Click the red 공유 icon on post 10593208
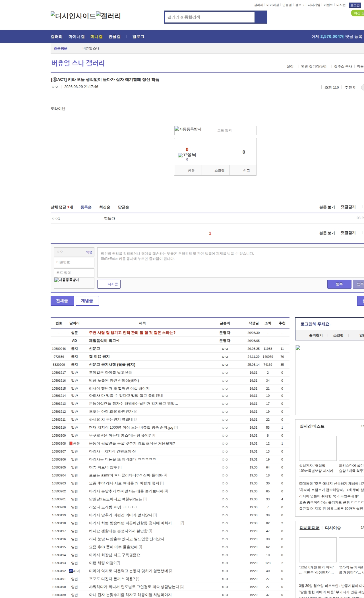Screen dimensions: 364x598 point(71,443)
